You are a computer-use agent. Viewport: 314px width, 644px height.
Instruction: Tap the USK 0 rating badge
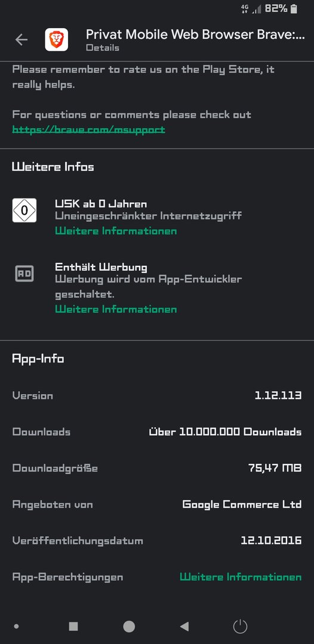(x=24, y=210)
